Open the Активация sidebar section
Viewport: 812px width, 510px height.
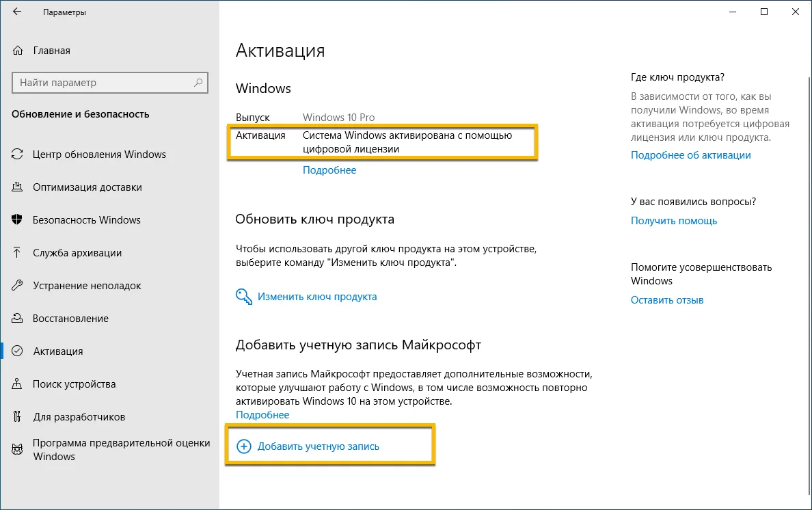(58, 351)
